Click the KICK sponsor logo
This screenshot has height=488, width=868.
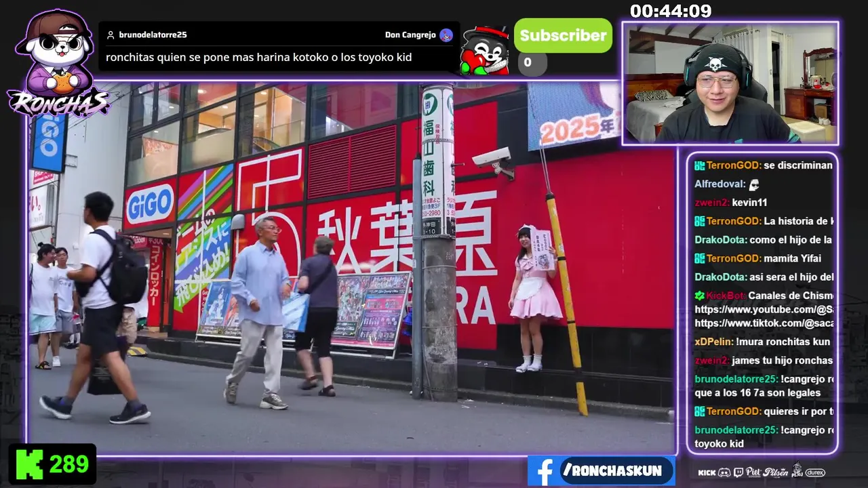(707, 472)
